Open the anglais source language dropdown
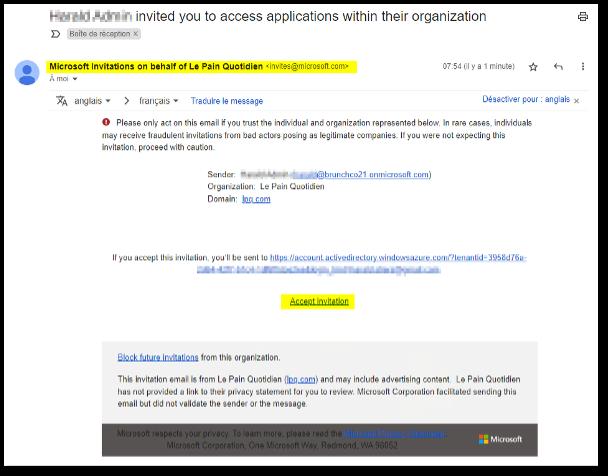 click(x=92, y=101)
